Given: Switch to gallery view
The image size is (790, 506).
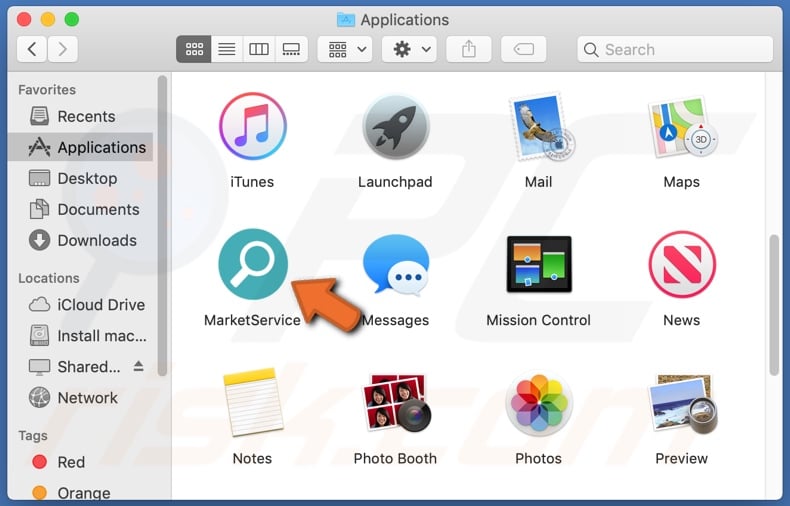Looking at the screenshot, I should tap(291, 49).
